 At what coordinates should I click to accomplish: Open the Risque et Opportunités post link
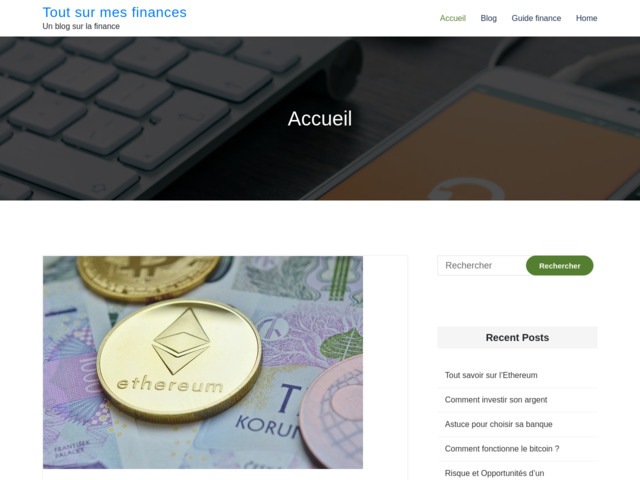pos(494,473)
